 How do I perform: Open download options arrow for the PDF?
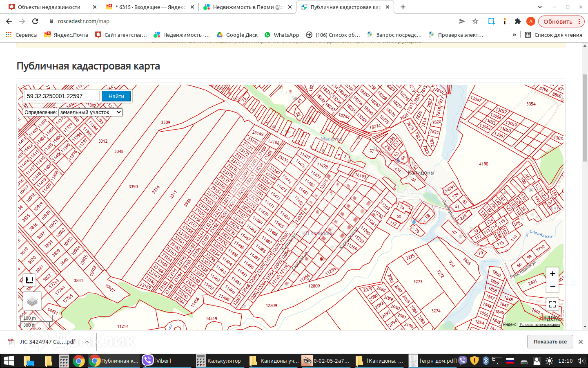[x=87, y=342]
